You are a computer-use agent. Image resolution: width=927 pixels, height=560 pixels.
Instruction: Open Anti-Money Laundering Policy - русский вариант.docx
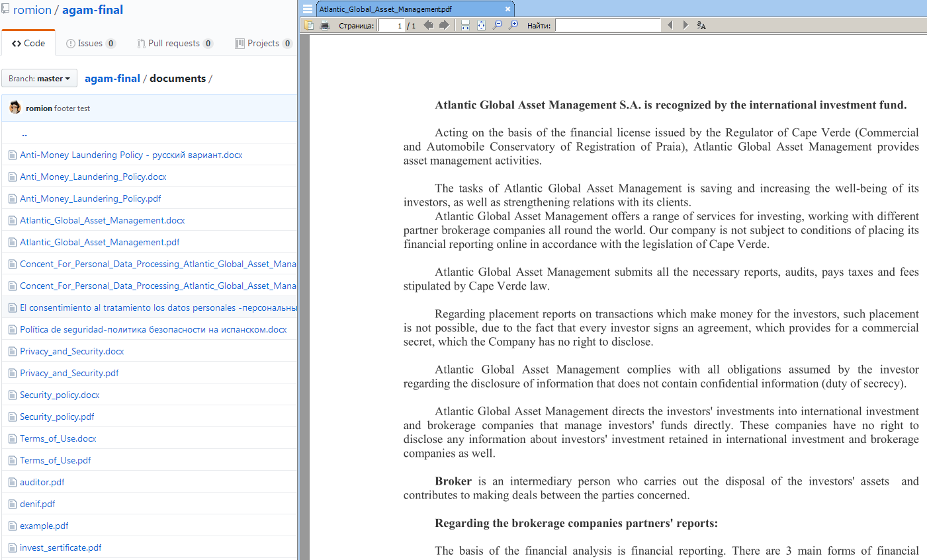131,155
